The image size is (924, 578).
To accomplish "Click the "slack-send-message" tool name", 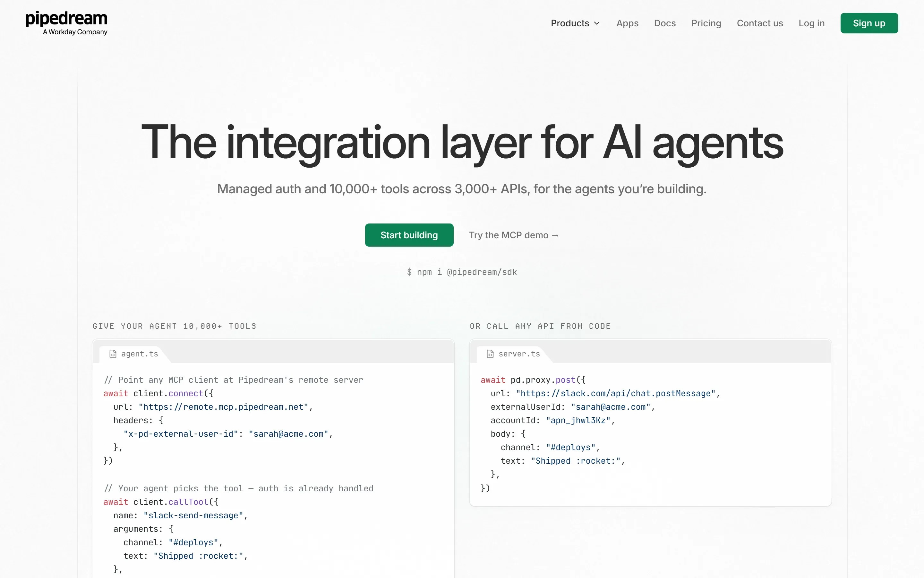I will 193,516.
